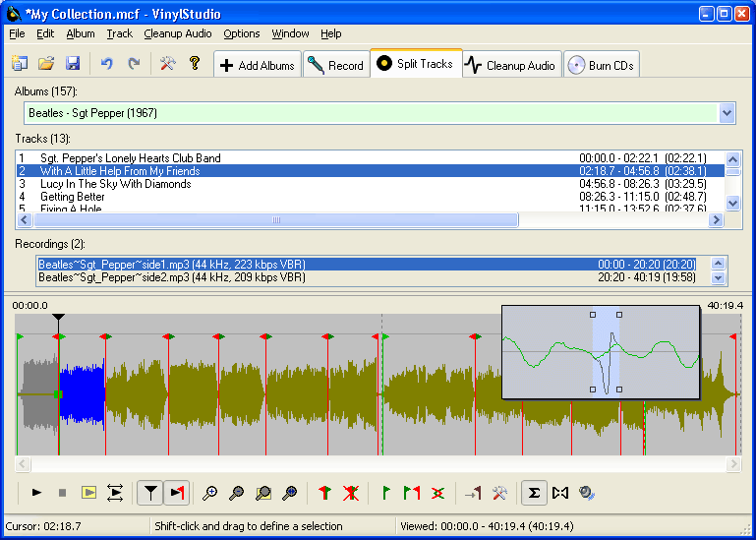Click the Zoom full view magnifier icon
The image size is (756, 540).
[289, 493]
